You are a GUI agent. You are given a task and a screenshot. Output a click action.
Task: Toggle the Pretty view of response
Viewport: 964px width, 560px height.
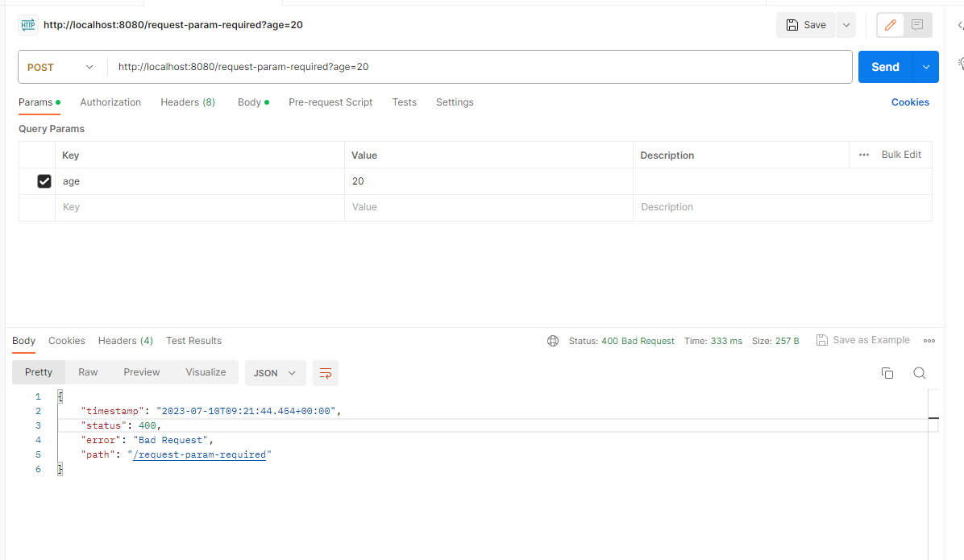point(38,371)
